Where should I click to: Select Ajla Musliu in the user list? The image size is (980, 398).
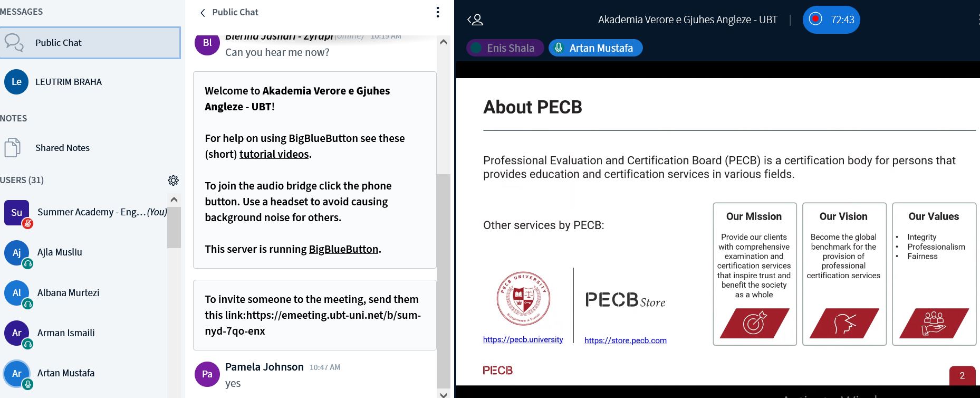[x=60, y=252]
